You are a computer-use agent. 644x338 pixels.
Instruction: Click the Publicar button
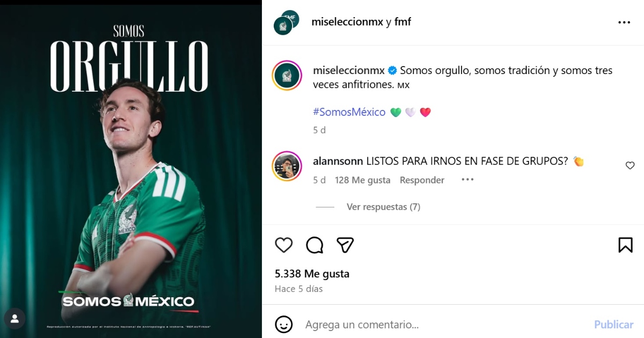point(613,325)
